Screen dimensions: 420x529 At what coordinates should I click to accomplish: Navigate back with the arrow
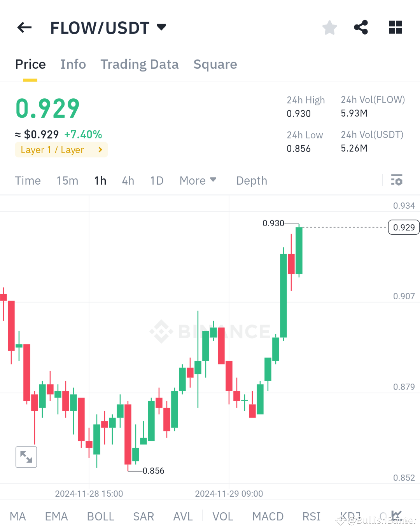coord(24,27)
